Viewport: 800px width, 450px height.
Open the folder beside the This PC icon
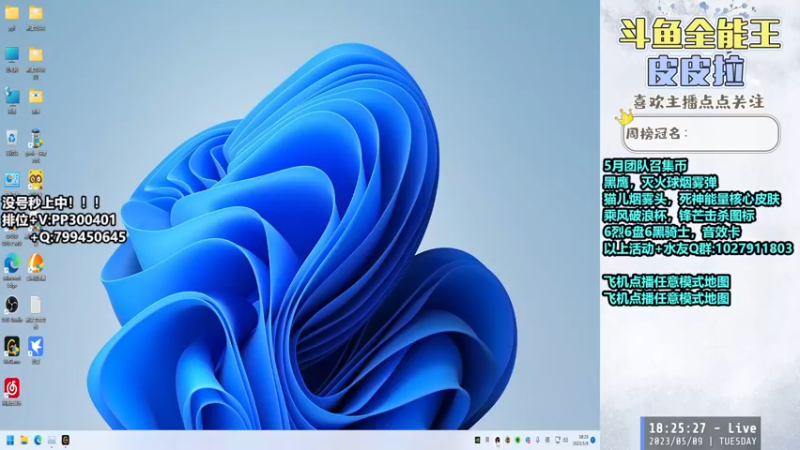point(36,55)
